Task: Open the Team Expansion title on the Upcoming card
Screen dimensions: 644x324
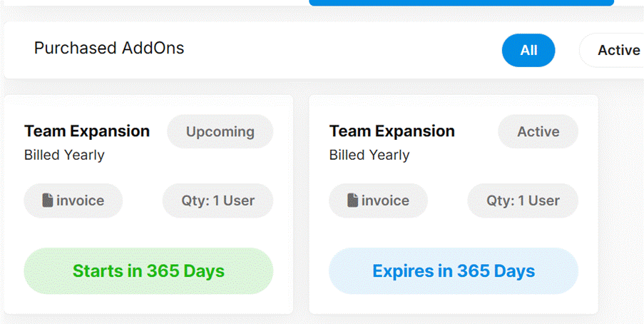Action: (87, 131)
